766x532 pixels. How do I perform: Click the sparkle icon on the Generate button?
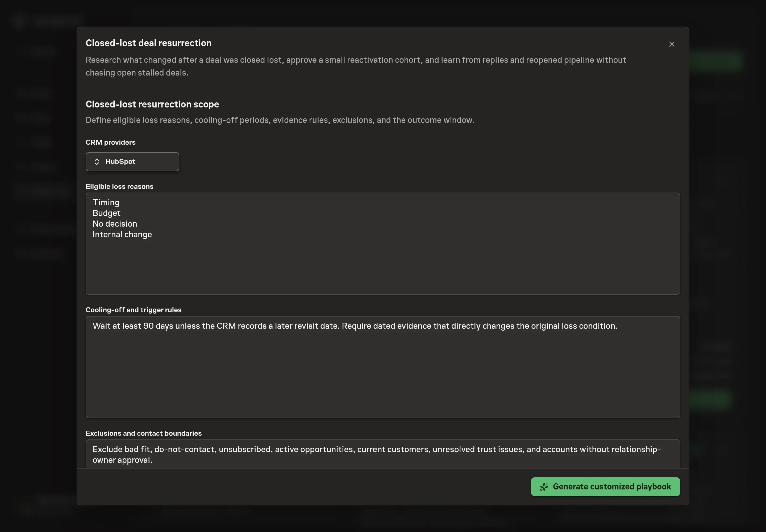(x=544, y=487)
